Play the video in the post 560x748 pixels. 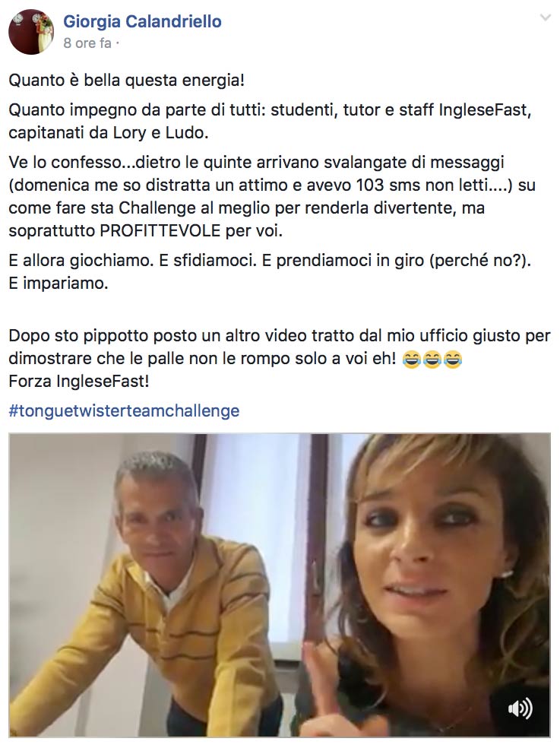(x=280, y=585)
